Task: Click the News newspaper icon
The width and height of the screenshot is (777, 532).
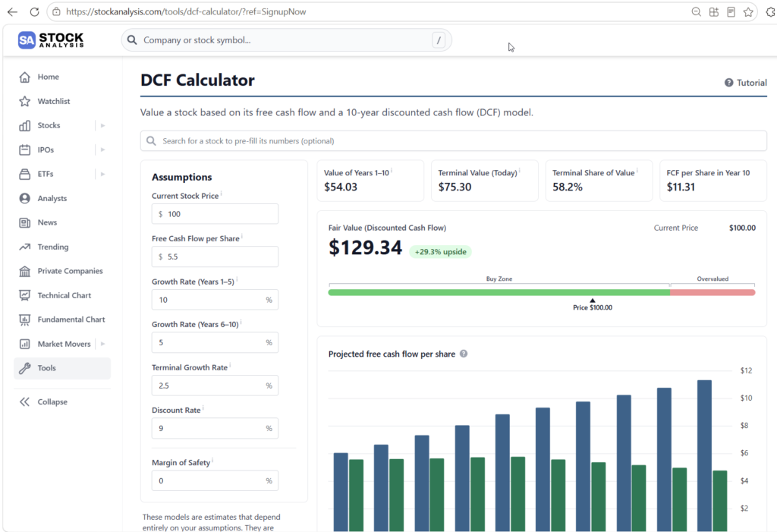Action: point(25,222)
